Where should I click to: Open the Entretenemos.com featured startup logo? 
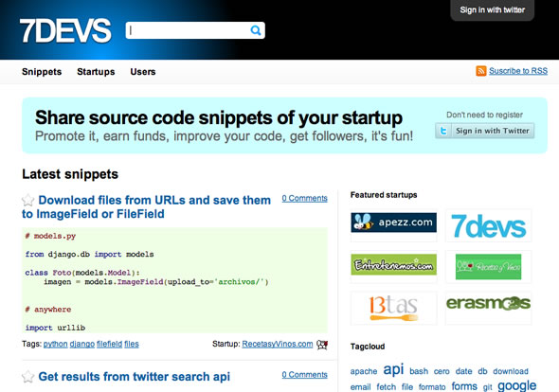point(393,265)
